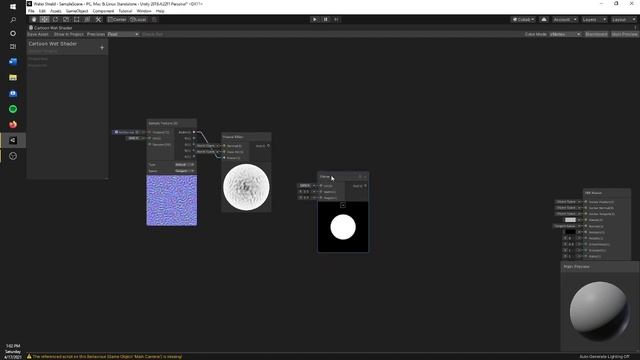Open the Collab dropdown
Viewport: 640px width, 360px height.
click(523, 20)
